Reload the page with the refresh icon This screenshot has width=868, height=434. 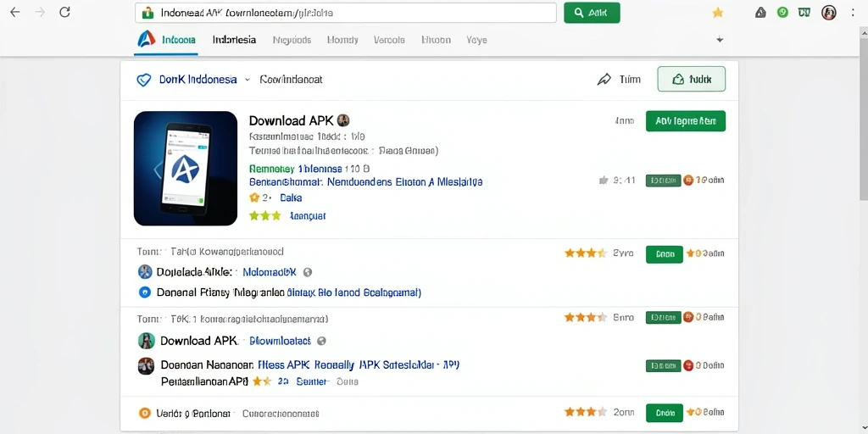click(x=64, y=12)
